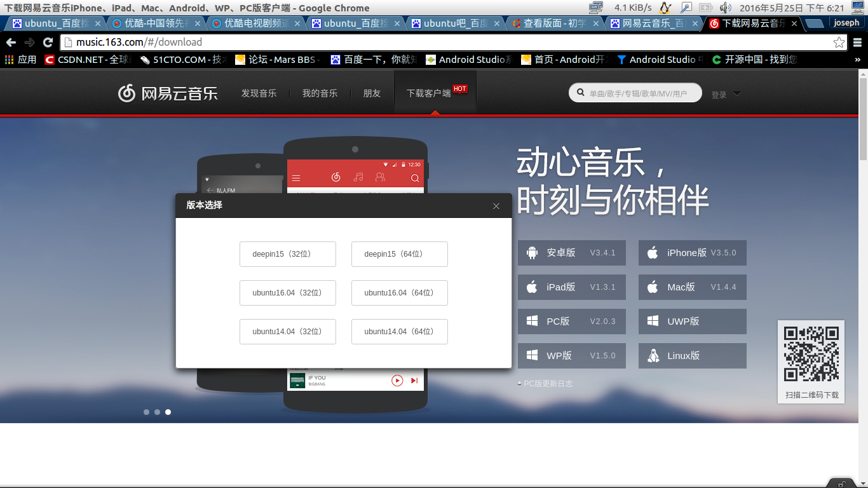Download the 安卓版 Android client
Screen dimensions: 868x488
pos(572,253)
